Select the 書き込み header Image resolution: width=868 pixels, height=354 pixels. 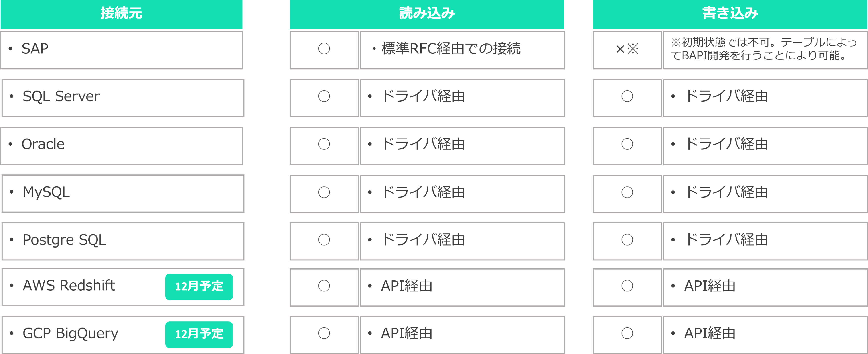coord(730,14)
